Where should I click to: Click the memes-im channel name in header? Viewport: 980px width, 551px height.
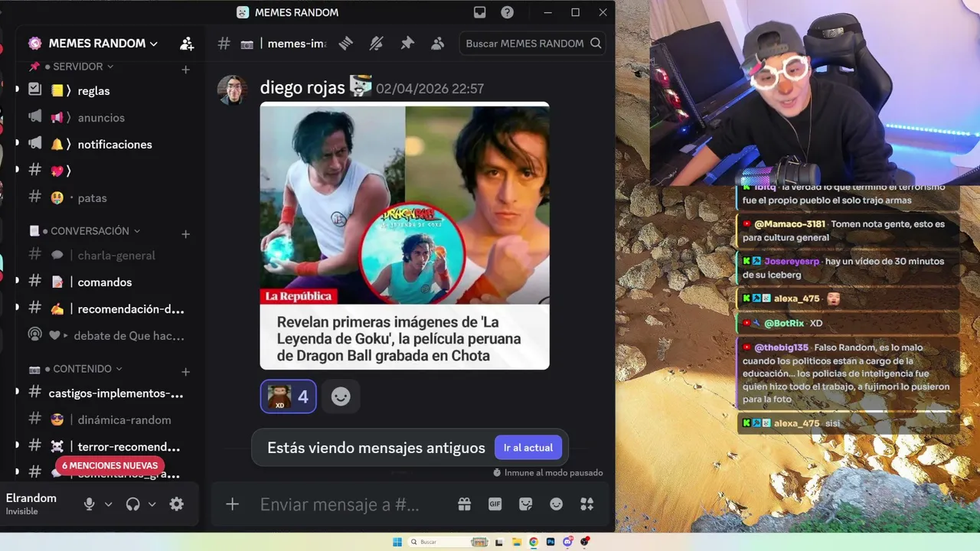tap(297, 44)
